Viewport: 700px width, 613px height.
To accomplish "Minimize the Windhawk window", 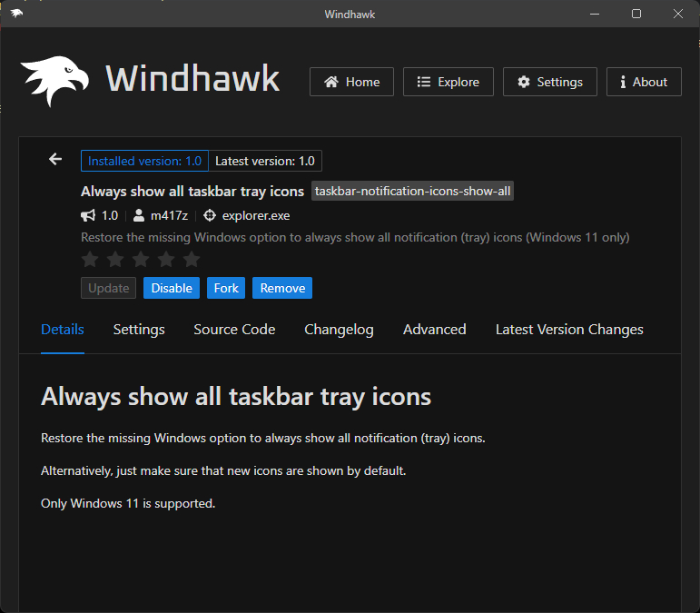I will pyautogui.click(x=595, y=14).
